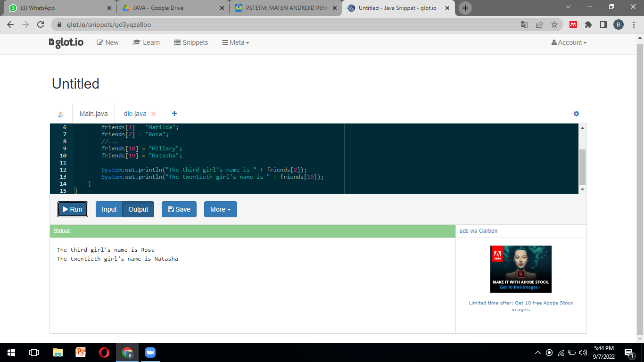Run the Java code
This screenshot has height=362, width=644.
pyautogui.click(x=73, y=209)
